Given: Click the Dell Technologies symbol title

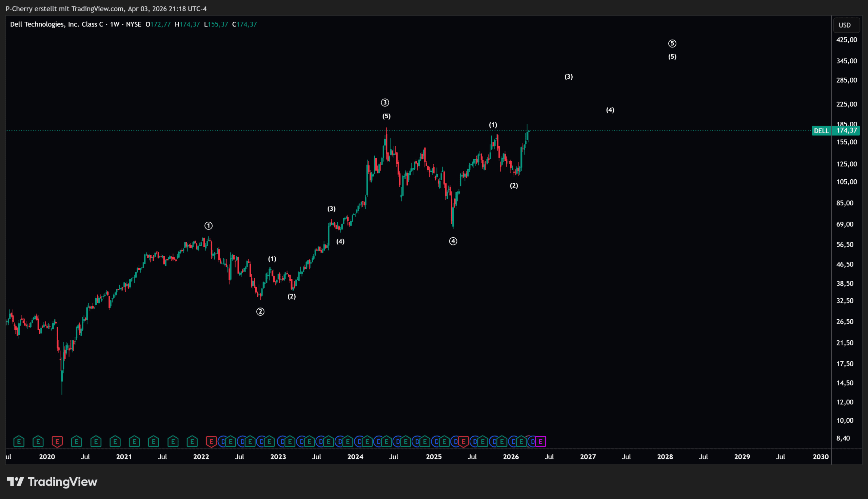Looking at the screenshot, I should (57, 24).
